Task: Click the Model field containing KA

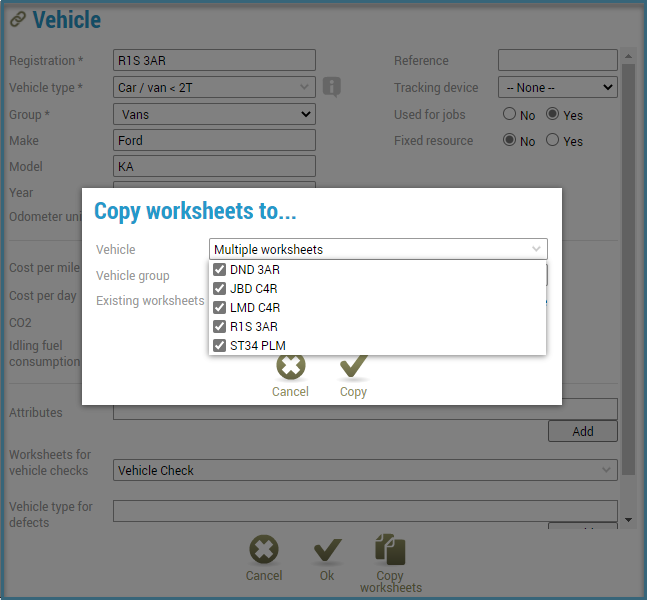Action: pyautogui.click(x=215, y=166)
